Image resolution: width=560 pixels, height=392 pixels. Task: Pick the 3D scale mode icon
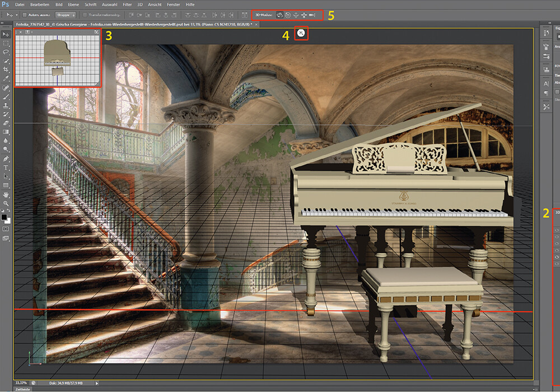tap(312, 15)
